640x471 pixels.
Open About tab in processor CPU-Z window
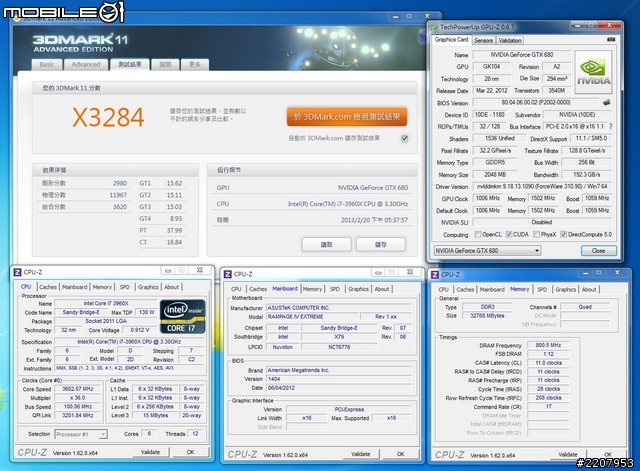tap(171, 287)
